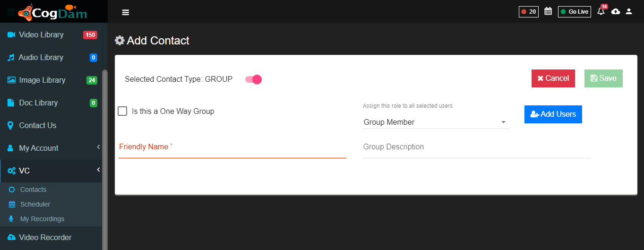Open the Group Member role dropdown
The height and width of the screenshot is (250, 644).
click(436, 122)
